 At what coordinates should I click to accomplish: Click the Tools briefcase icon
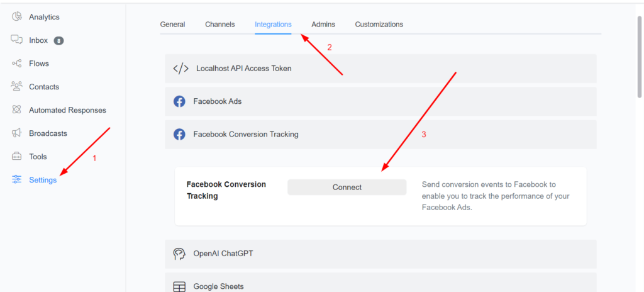coord(17,157)
